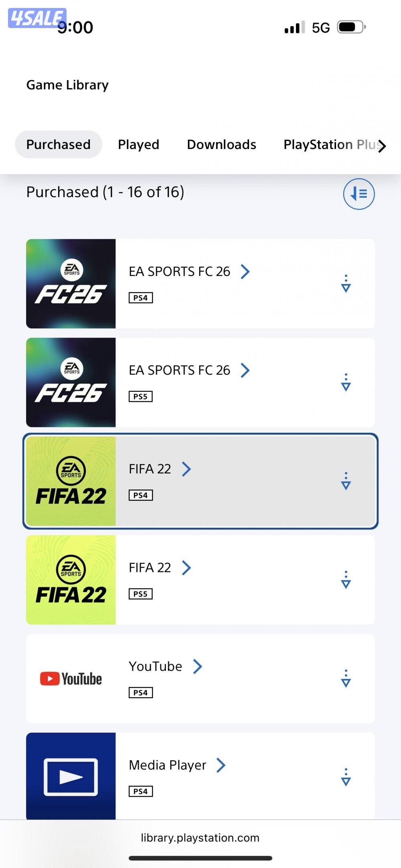
Task: Tap the library.playstation.com address bar
Action: pos(200,838)
